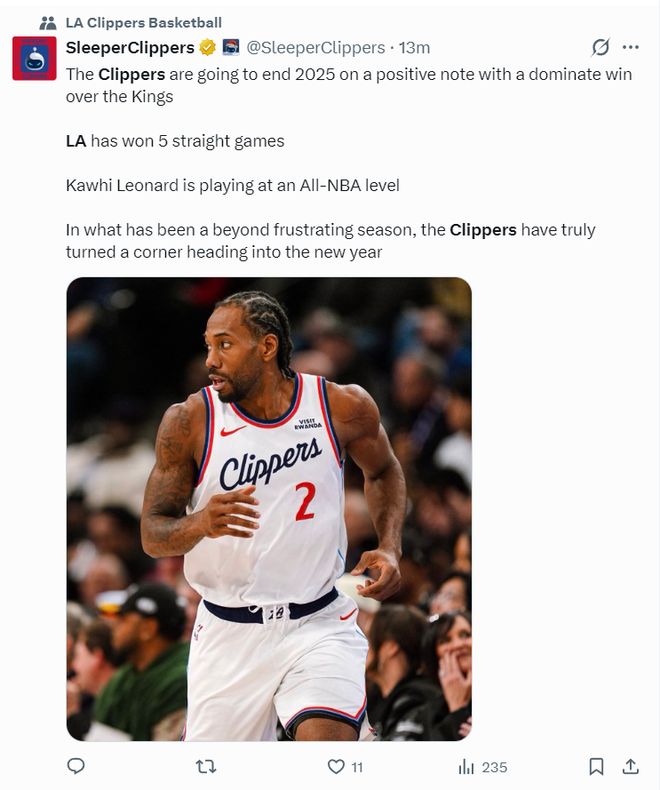The image size is (660, 790).
Task: Click the reply speech bubble icon
Action: point(76,766)
